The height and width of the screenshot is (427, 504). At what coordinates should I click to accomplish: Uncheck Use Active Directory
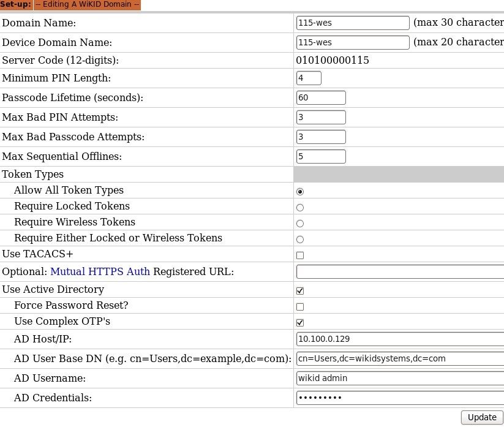pyautogui.click(x=299, y=290)
